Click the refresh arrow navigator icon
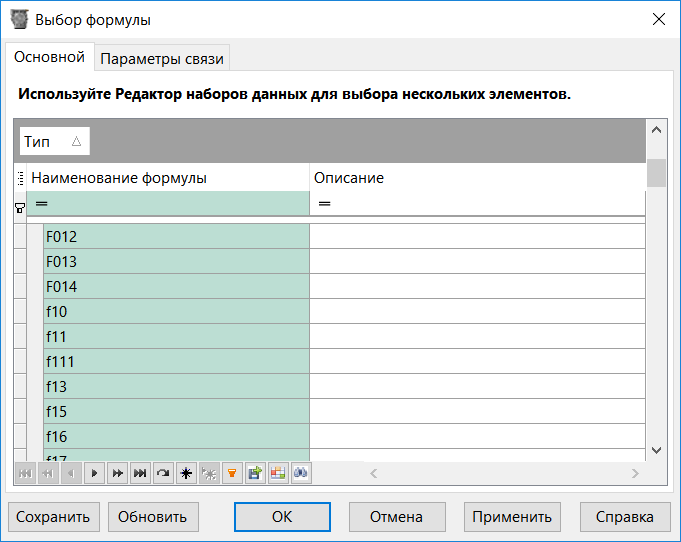Screen dimensions: 681x542 point(163,473)
